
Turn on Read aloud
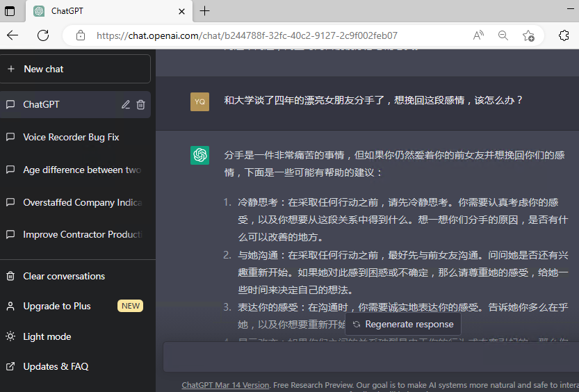478,35
